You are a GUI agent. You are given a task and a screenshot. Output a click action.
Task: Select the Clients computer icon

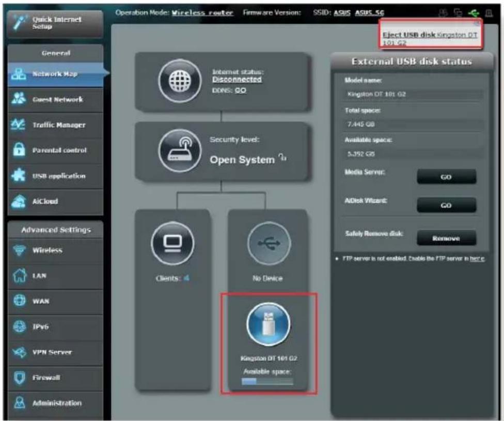tap(172, 243)
